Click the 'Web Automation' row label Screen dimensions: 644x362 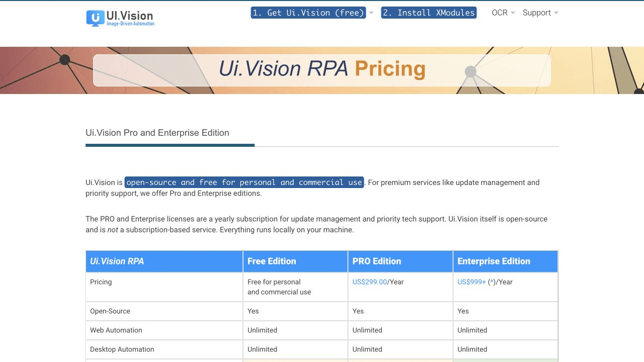(116, 330)
